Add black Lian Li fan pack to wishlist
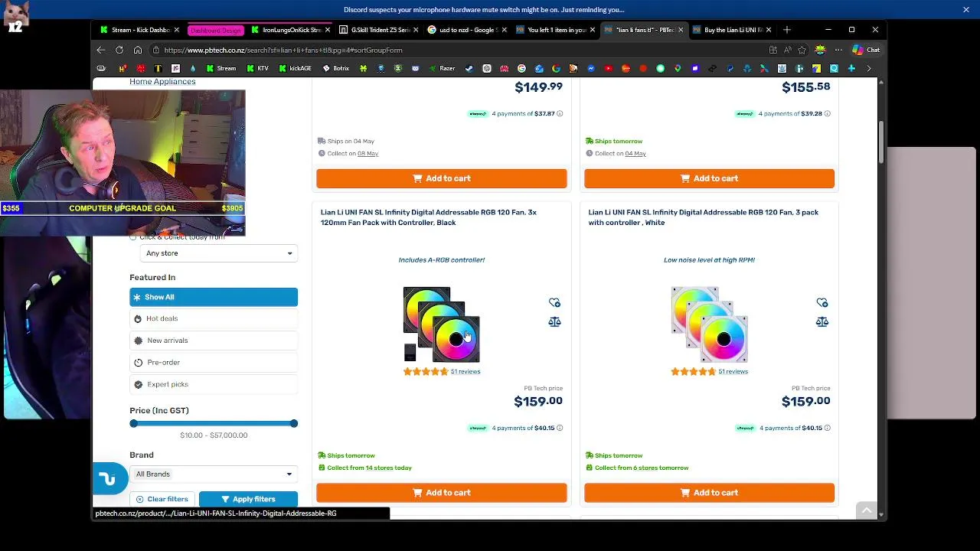Image resolution: width=980 pixels, height=551 pixels. [x=554, y=303]
